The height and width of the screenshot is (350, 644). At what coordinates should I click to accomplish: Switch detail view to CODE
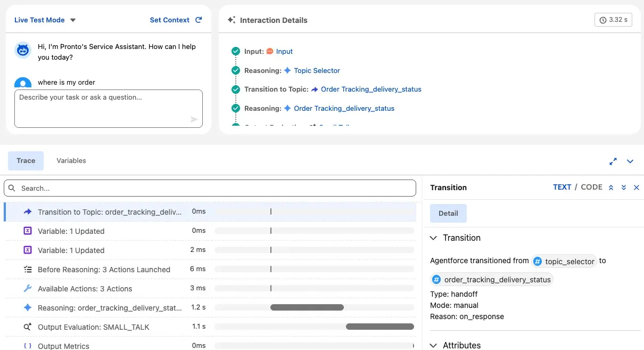591,187
